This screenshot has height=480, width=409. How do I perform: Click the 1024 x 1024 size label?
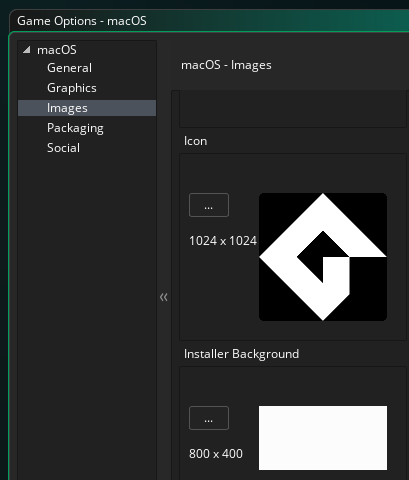[223, 241]
